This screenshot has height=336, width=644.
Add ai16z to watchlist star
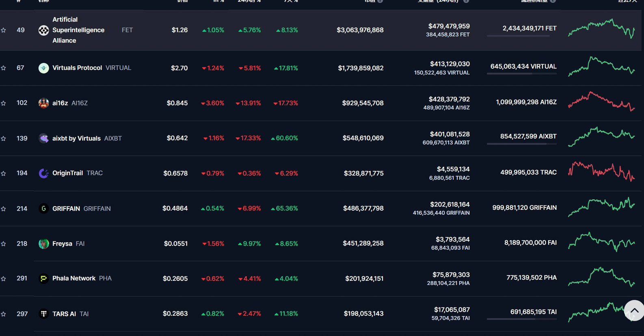(3, 103)
